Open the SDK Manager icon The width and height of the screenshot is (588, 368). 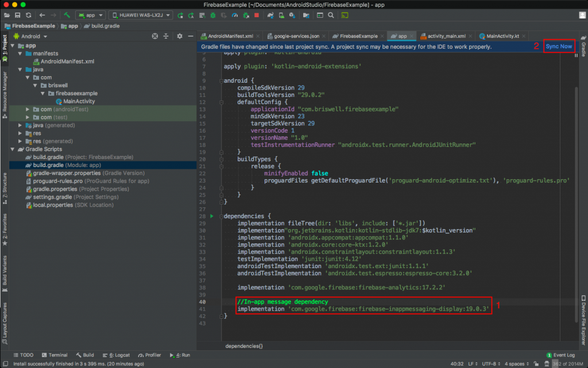click(x=292, y=16)
